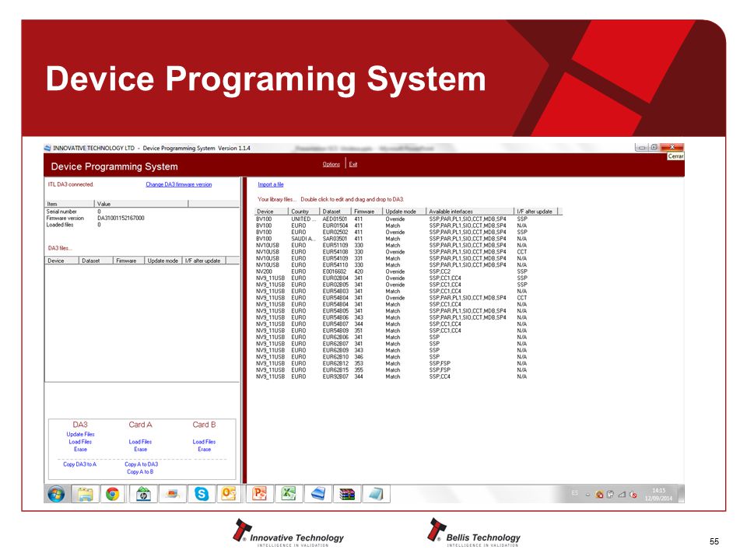Select library row EUR01504

coord(409,226)
